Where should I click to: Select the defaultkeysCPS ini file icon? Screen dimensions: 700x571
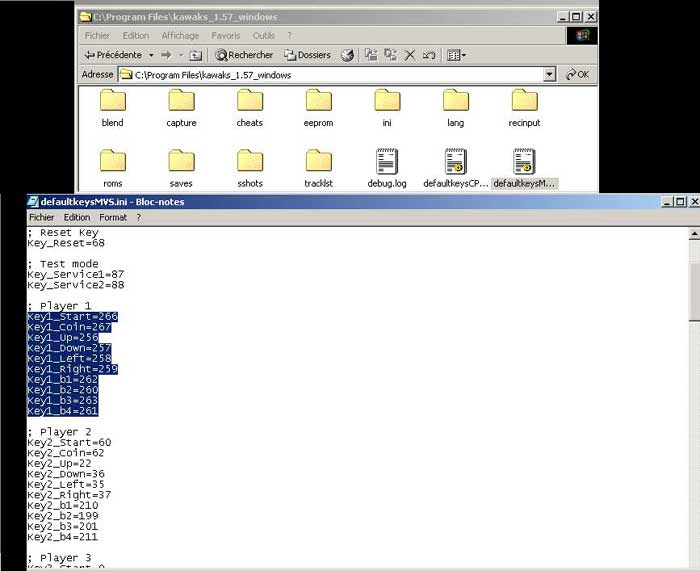(455, 162)
